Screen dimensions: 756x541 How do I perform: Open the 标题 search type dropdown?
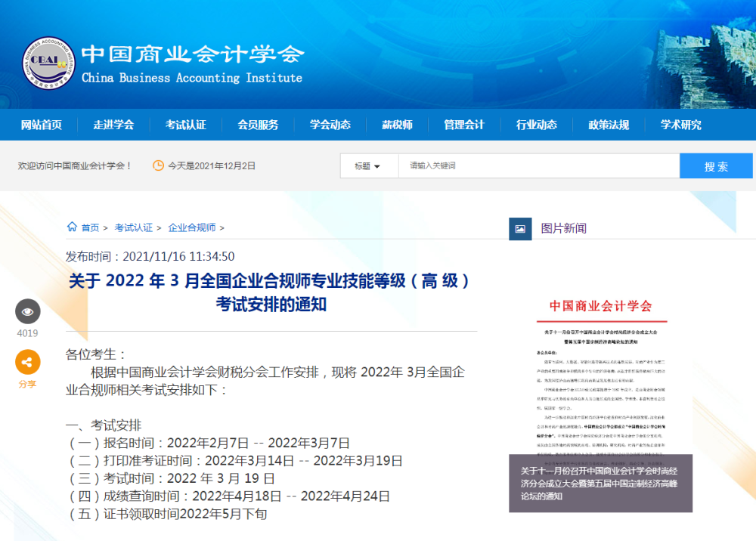[369, 165]
